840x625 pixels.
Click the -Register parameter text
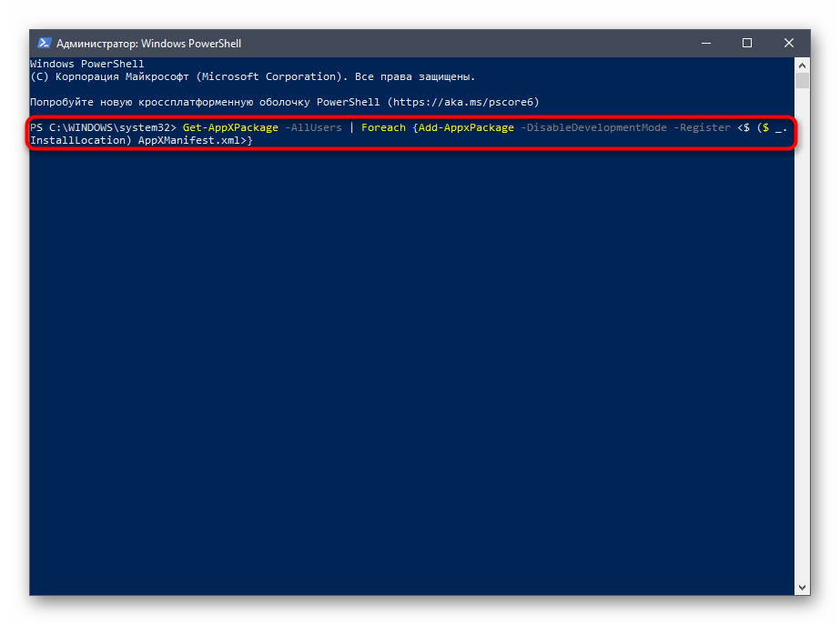click(702, 127)
